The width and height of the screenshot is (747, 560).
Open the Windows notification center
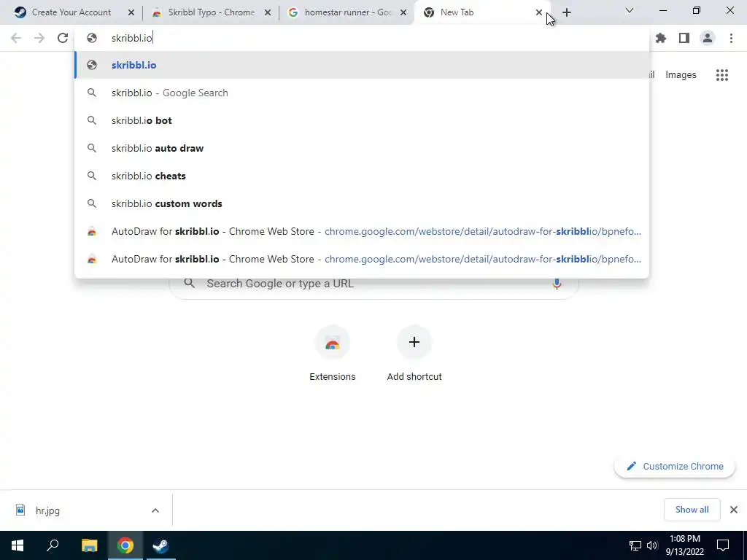point(723,545)
